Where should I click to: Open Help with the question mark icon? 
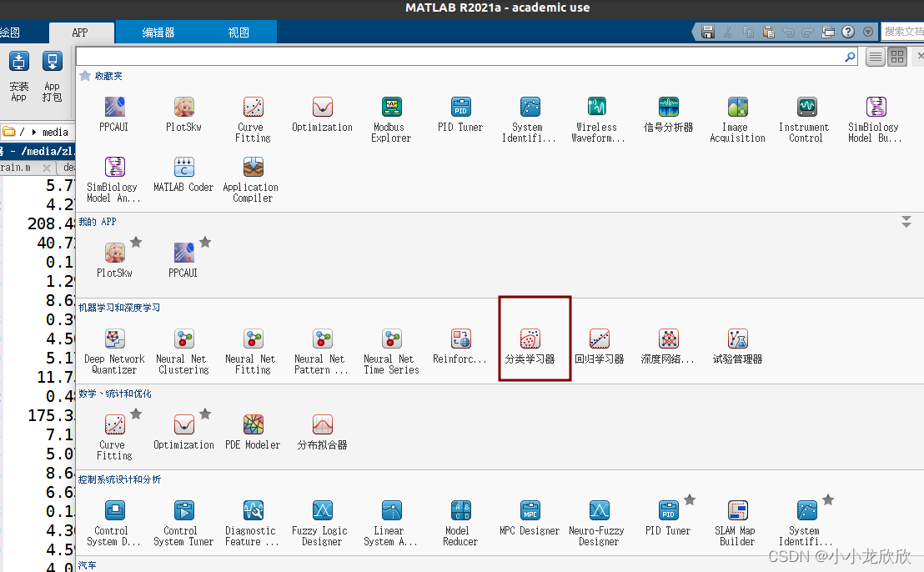(x=848, y=32)
